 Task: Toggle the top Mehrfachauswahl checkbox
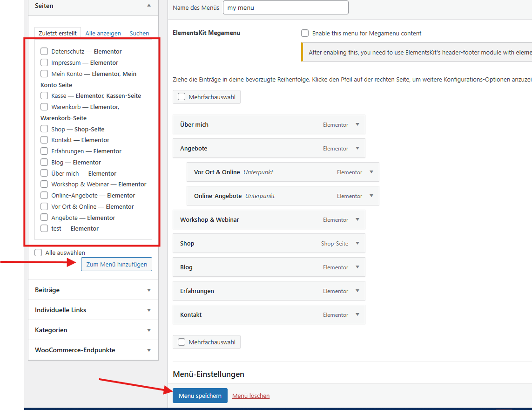[x=182, y=97]
